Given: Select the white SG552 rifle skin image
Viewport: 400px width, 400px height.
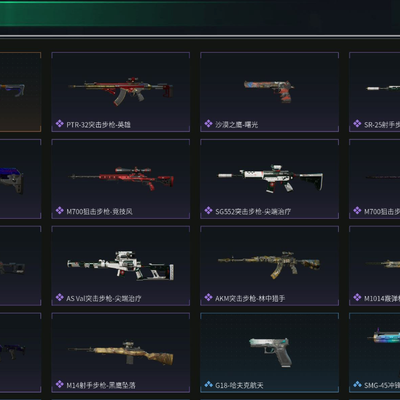Looking at the screenshot, I should click(270, 178).
